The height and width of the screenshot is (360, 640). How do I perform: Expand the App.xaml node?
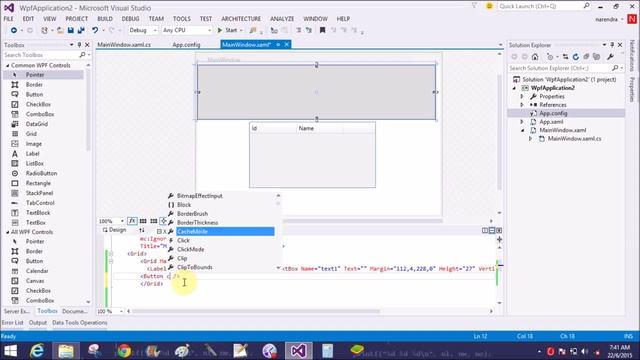click(522, 122)
